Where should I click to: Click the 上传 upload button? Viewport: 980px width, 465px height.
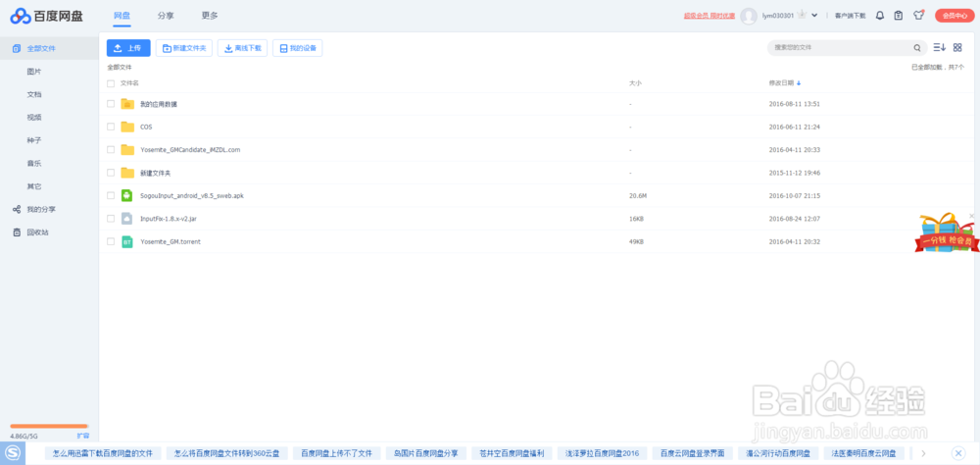coord(128,48)
